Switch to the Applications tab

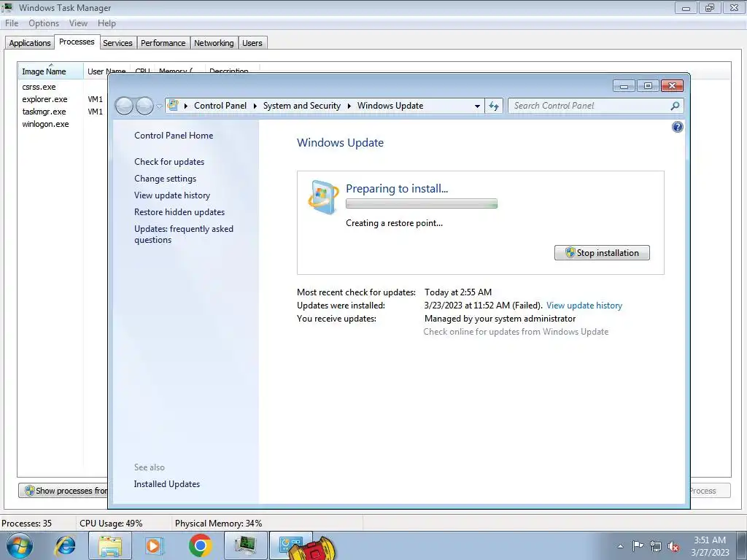click(x=29, y=43)
